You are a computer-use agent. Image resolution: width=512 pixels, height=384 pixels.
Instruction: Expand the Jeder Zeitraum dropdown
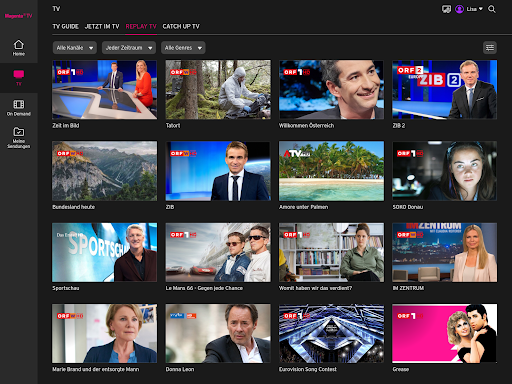(x=129, y=48)
